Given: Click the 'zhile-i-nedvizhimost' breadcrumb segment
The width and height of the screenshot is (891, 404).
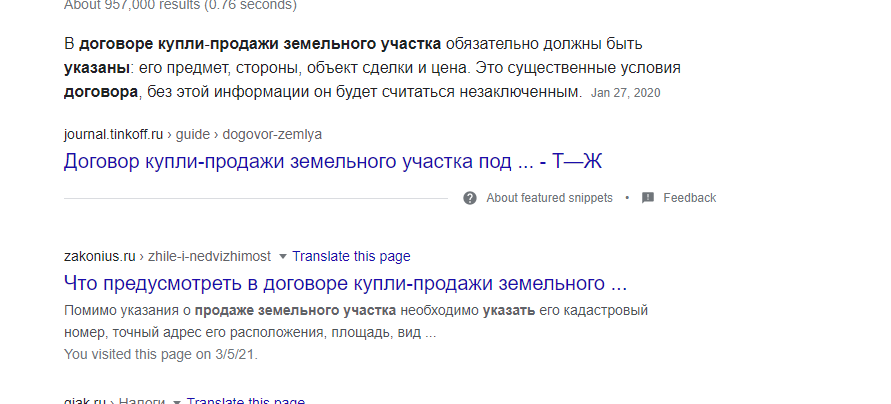Looking at the screenshot, I should click(209, 256).
